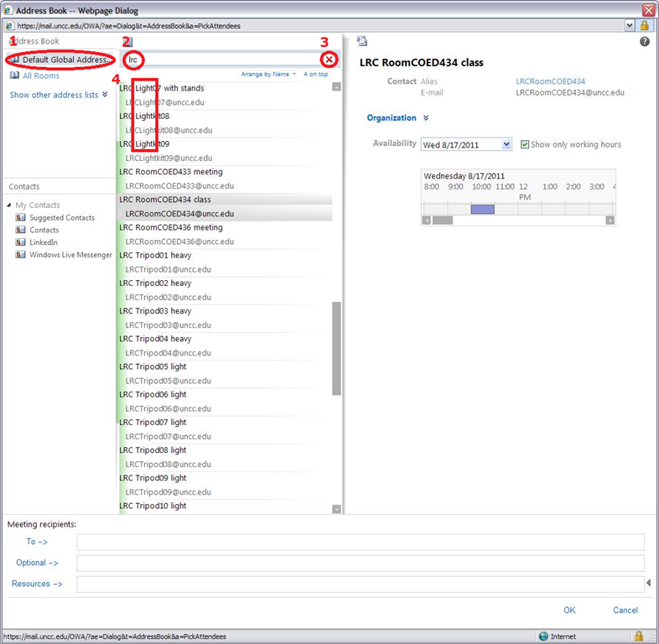Click the All Rooms address book icon
The width and height of the screenshot is (659, 644).
(14, 76)
